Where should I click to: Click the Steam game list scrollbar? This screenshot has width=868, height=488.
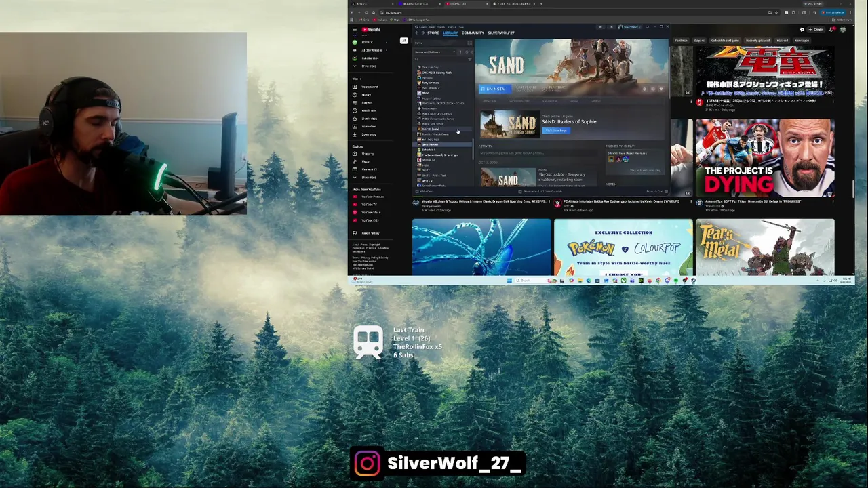pyautogui.click(x=473, y=150)
